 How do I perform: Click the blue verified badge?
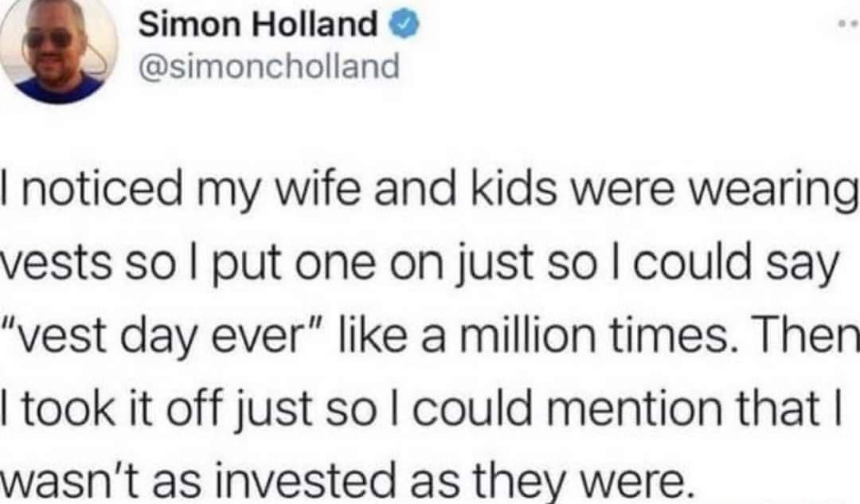(401, 26)
